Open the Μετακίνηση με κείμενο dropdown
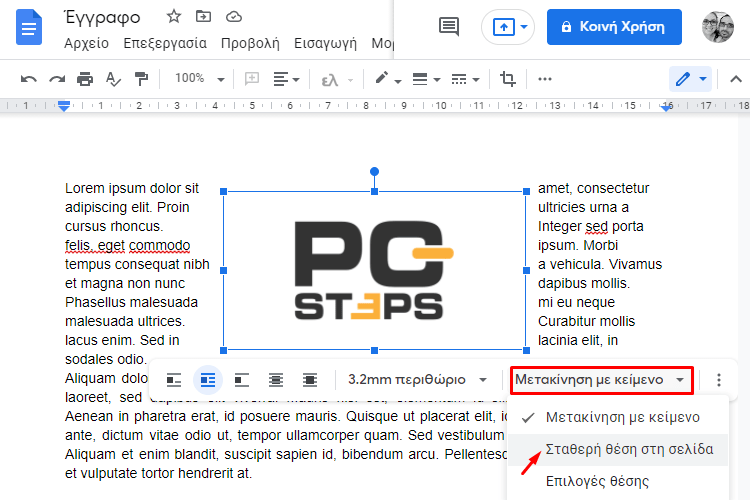This screenshot has height=500, width=750. 602,380
